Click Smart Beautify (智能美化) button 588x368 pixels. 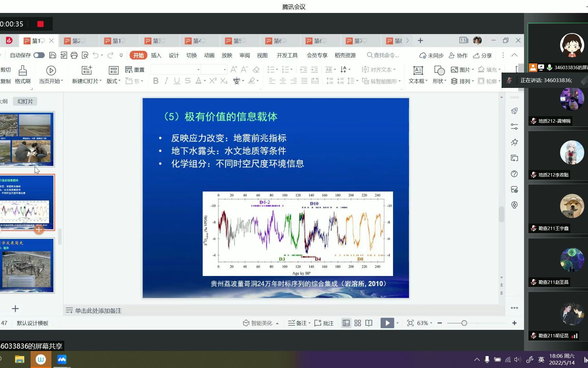coord(260,323)
